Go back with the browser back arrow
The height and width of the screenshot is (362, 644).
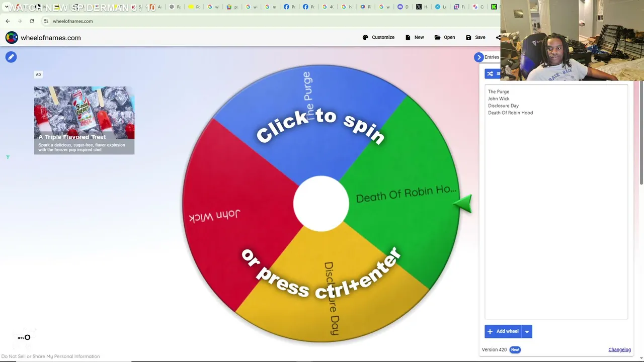[8, 21]
